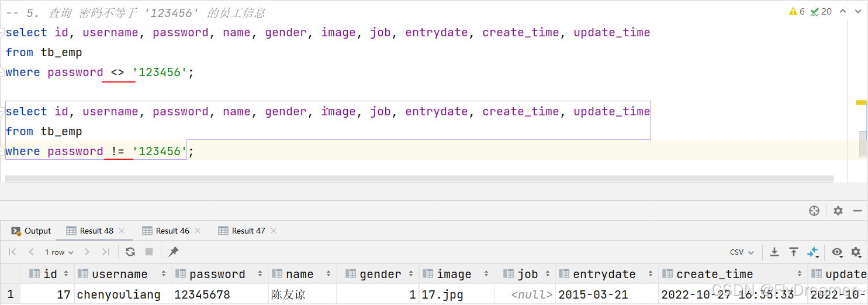Click sort arrows on entrydate column
This screenshot has width=868, height=305.
point(651,274)
